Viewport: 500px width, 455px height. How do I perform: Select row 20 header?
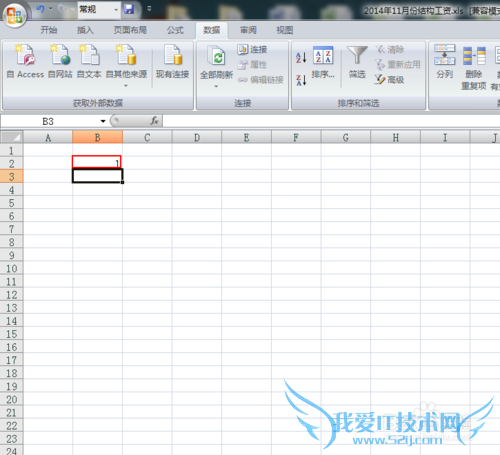[12, 399]
